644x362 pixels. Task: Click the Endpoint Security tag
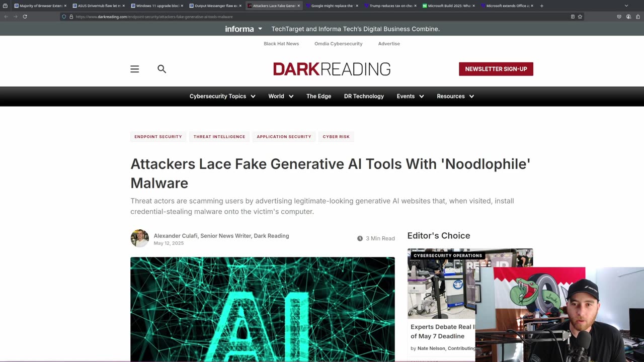pos(158,137)
